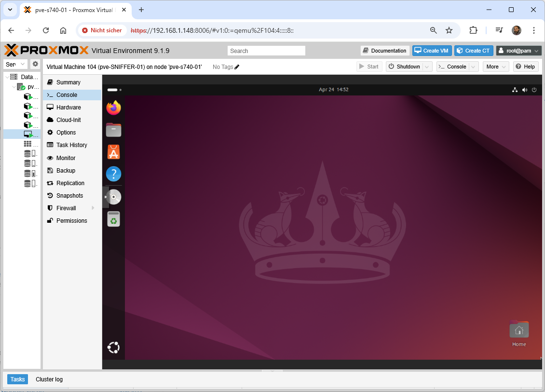
Task: Expand the noVNC side panel handle
Action: coord(106,197)
